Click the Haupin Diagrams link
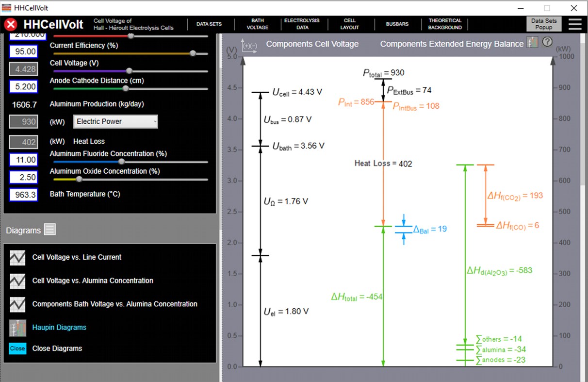Image resolution: width=588 pixels, height=382 pixels. click(59, 328)
